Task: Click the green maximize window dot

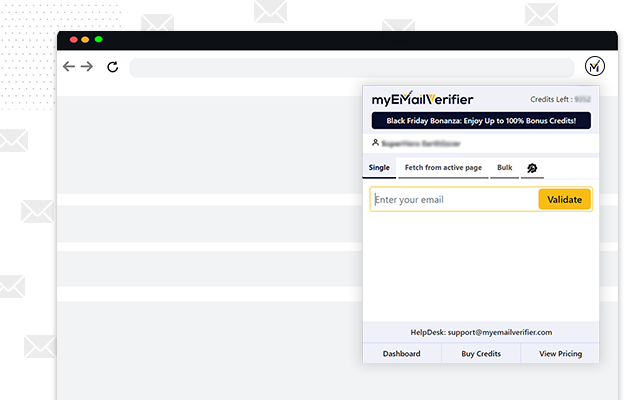Action: [98, 39]
